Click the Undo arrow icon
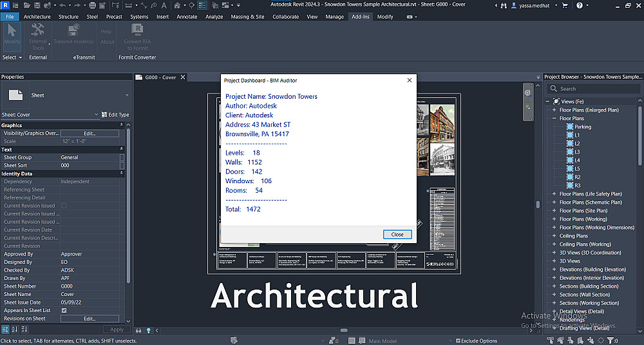 [62, 5]
